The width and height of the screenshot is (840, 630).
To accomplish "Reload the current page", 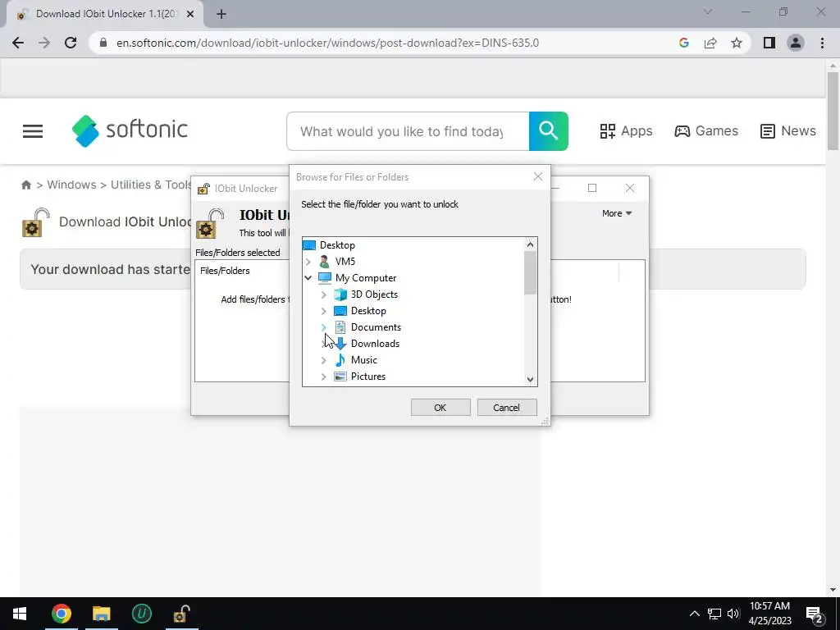I will [71, 43].
